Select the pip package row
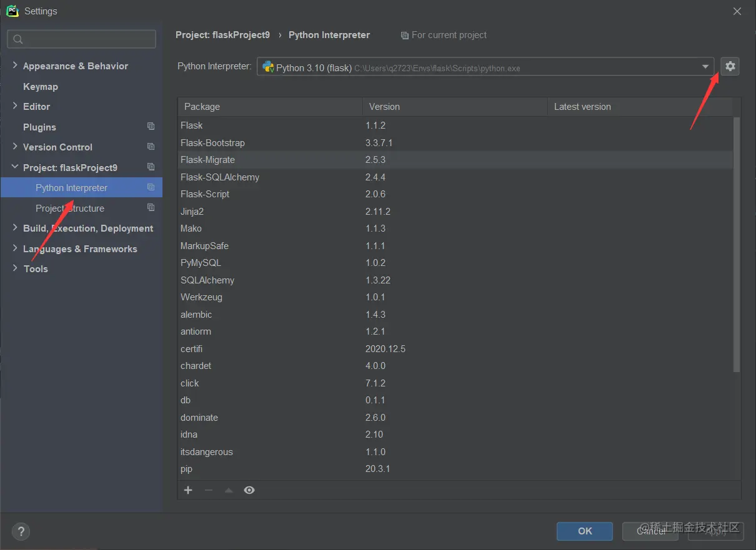Screen dimensions: 756x550 coord(455,469)
